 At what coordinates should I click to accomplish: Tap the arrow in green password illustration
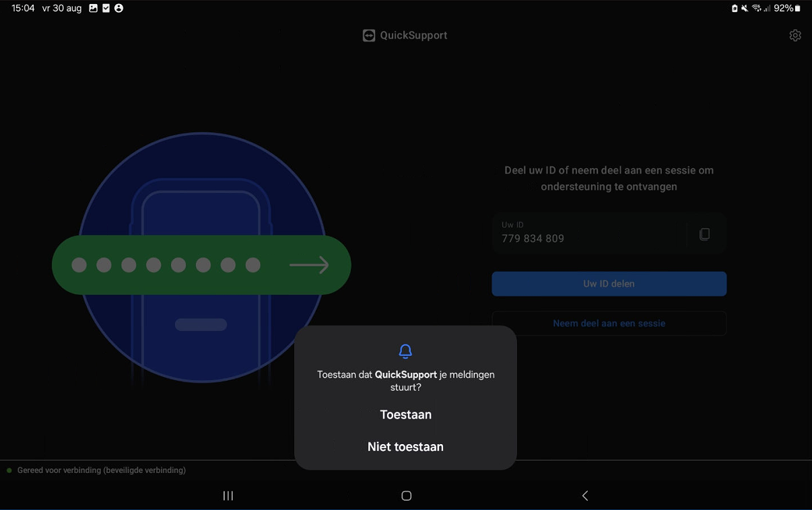[x=309, y=265]
